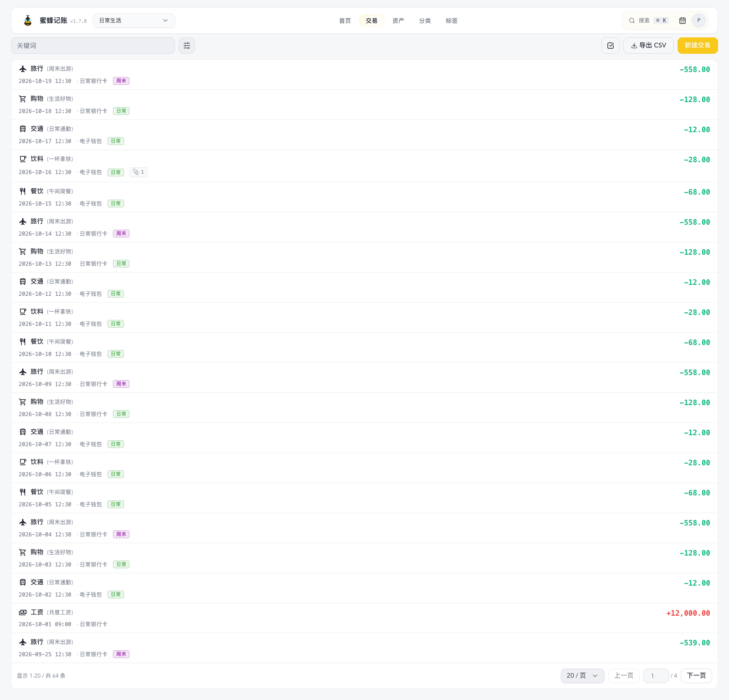Click bus icon on 2026-10-12 transport entry
The image size is (729, 700).
23,282
